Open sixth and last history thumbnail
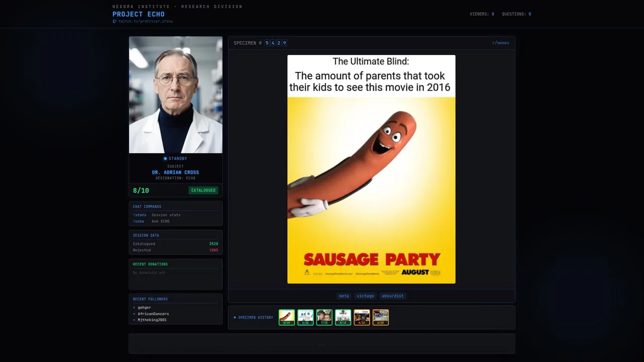Viewport: 644px width, 362px height. pyautogui.click(x=381, y=317)
